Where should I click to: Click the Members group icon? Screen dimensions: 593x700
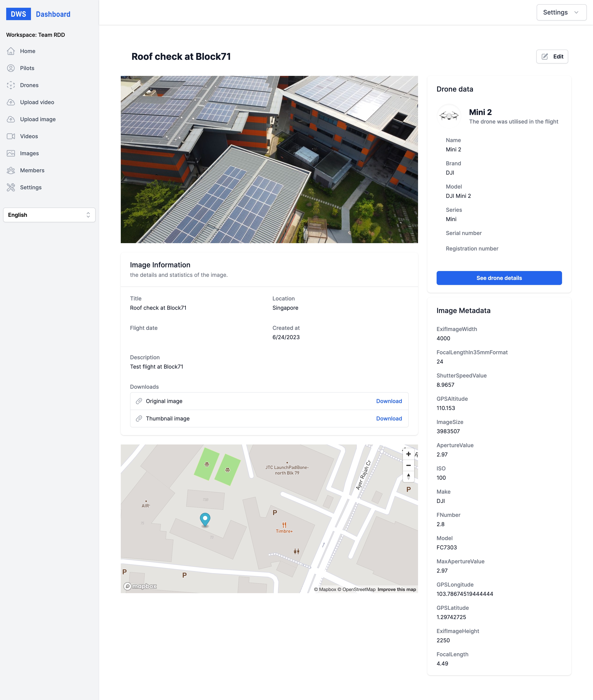[x=11, y=171]
